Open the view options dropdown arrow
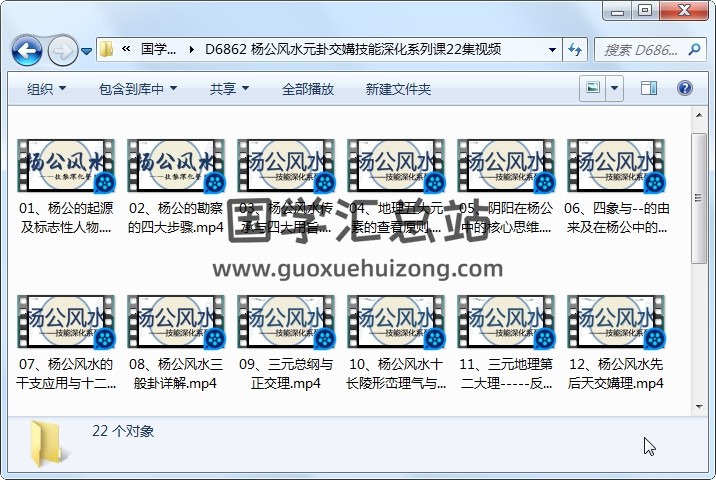 [x=615, y=88]
